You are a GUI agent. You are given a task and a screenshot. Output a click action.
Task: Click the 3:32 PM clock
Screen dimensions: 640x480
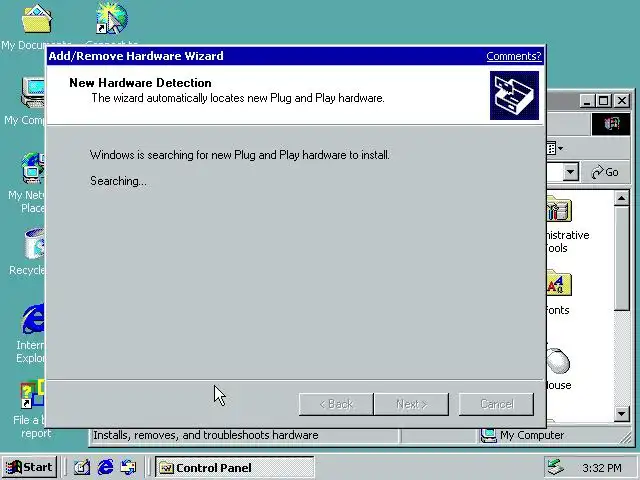click(x=602, y=468)
